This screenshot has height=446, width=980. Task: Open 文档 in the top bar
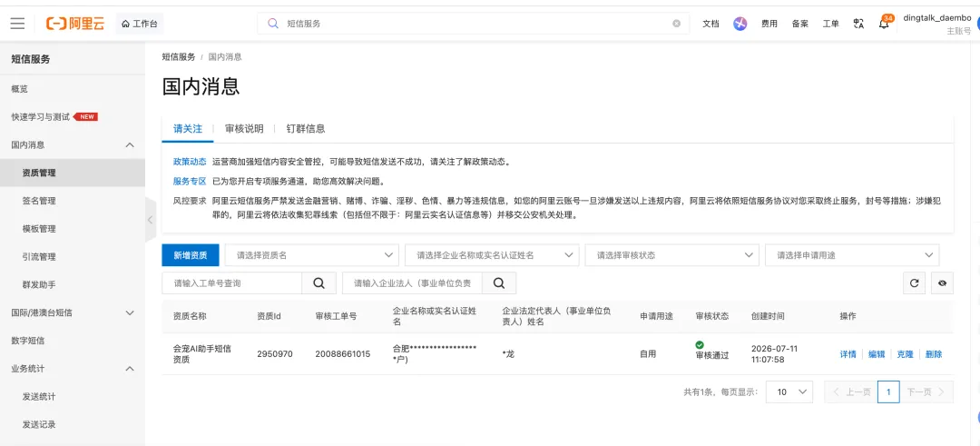(710, 24)
